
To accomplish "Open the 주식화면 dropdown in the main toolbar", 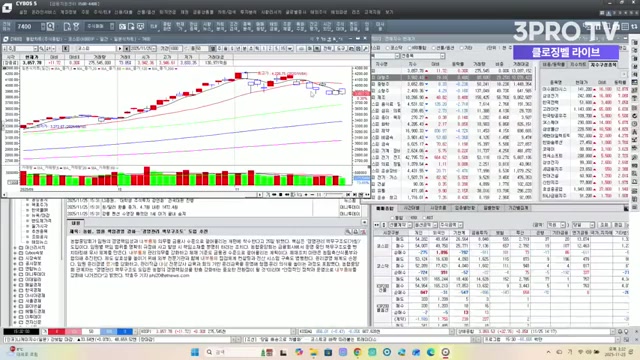I will [112, 27].
